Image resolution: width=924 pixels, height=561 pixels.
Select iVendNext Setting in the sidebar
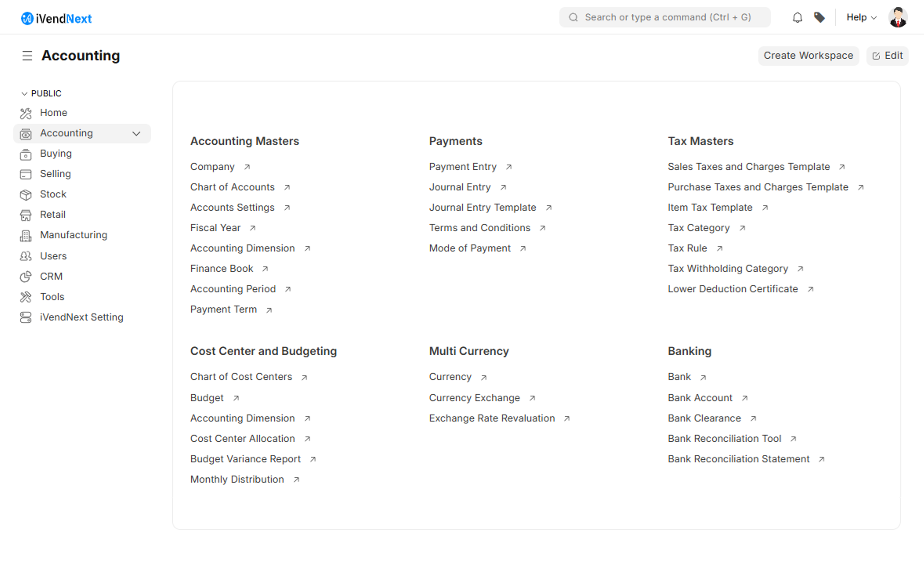click(81, 317)
